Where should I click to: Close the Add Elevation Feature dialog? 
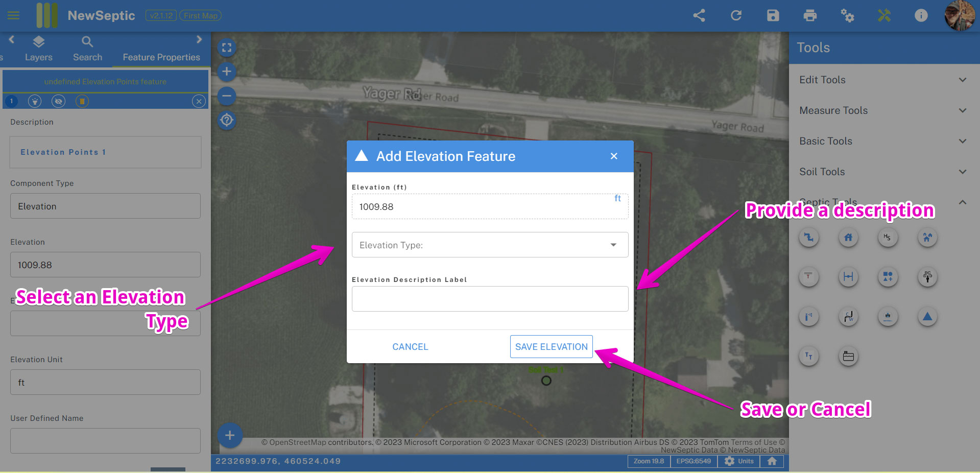(614, 156)
